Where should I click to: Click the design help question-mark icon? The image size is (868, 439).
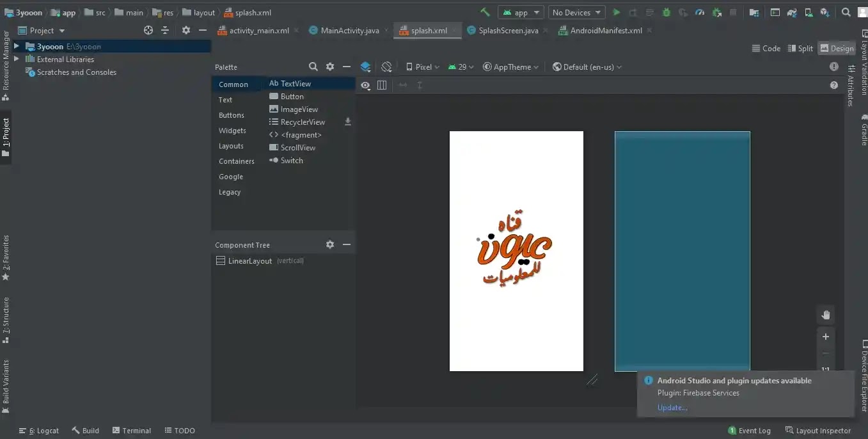point(834,85)
